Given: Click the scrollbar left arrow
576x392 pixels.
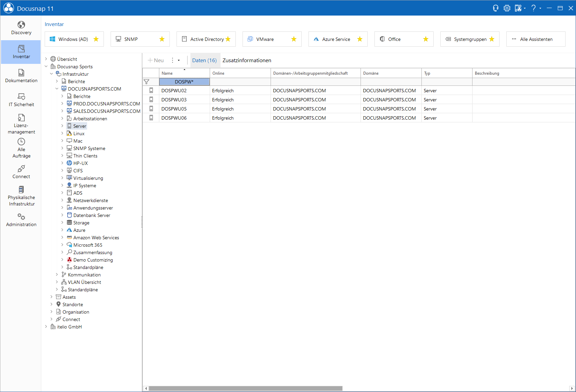Looking at the screenshot, I should click(146, 388).
